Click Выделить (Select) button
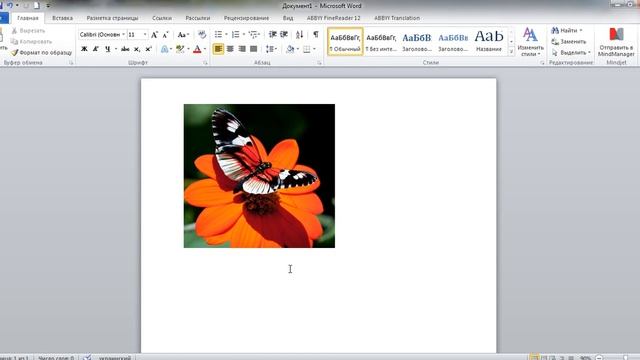640x360 pixels. point(571,53)
